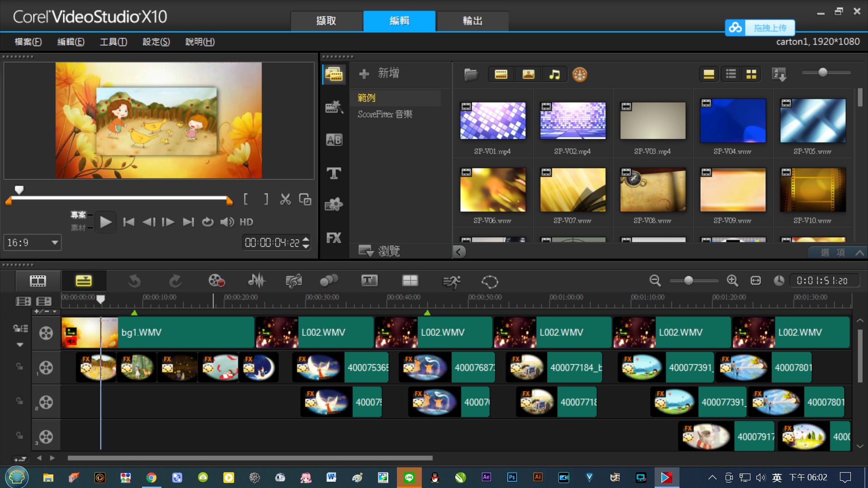Open Multi-Camera Editor grid icon

click(x=410, y=281)
